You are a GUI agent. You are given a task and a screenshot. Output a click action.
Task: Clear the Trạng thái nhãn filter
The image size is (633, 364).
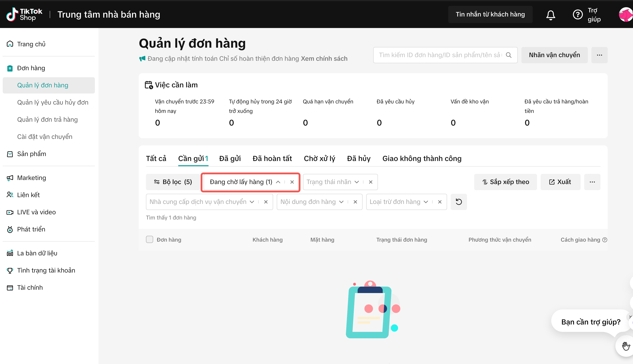pos(370,182)
